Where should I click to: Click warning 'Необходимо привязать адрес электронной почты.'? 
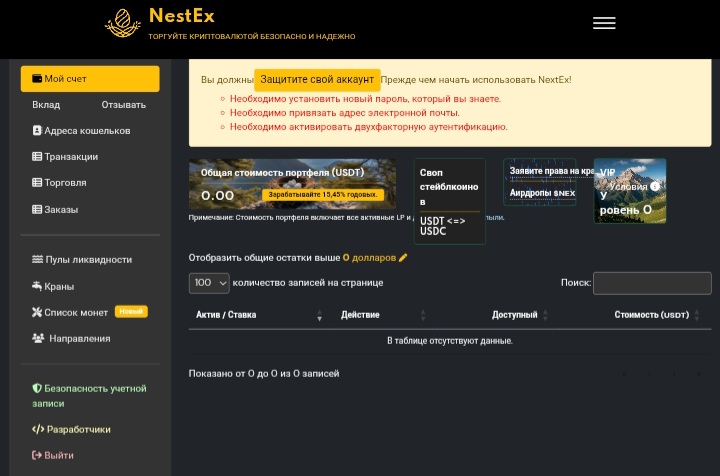pos(344,112)
